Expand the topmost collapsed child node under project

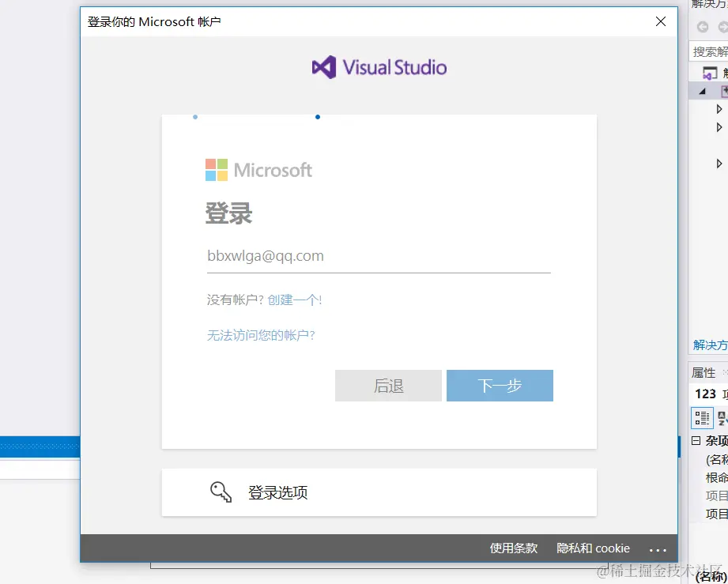tap(719, 109)
